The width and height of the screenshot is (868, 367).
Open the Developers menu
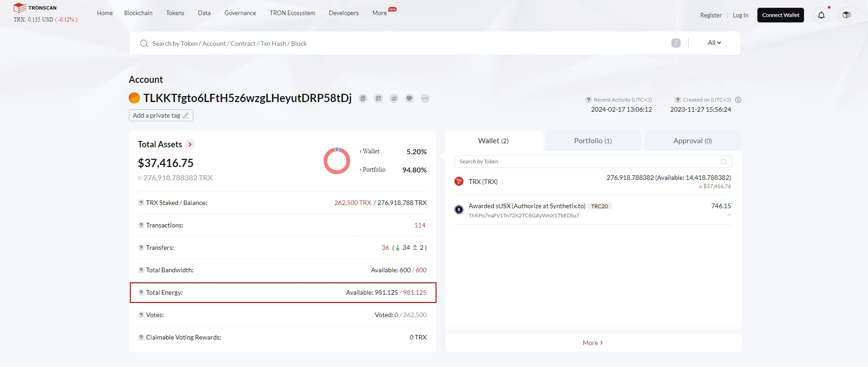(344, 13)
